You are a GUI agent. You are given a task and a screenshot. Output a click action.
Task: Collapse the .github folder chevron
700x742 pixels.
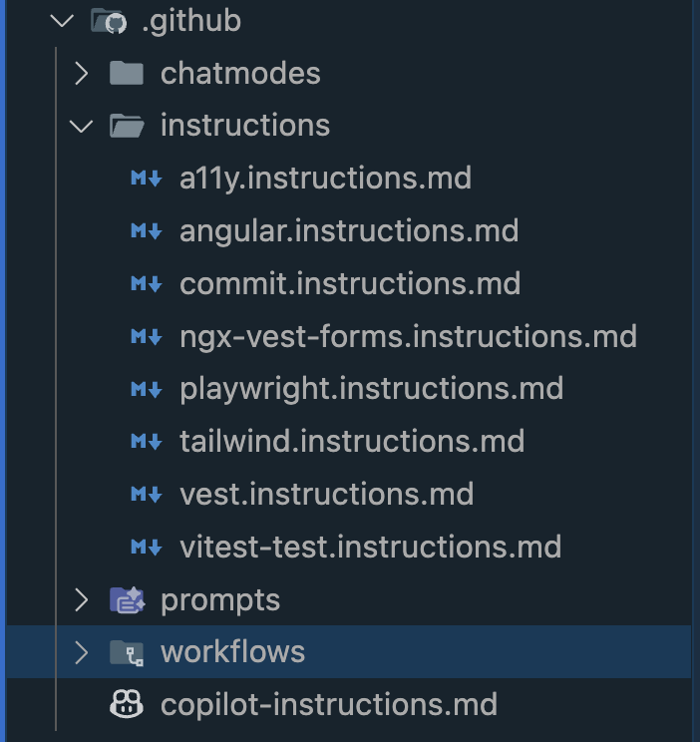point(62,20)
